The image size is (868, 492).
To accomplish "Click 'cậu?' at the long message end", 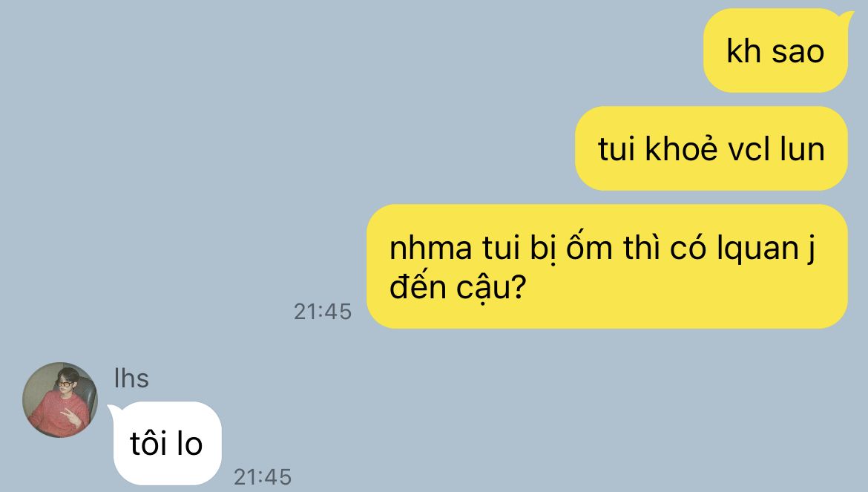I will [490, 288].
